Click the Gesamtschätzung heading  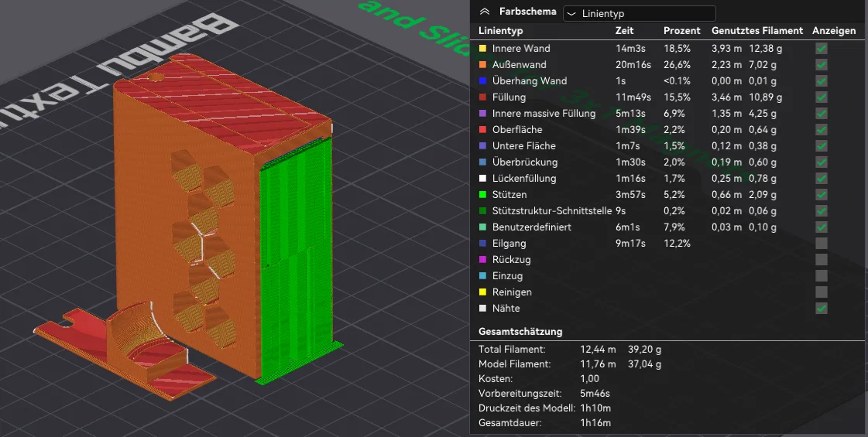[x=520, y=332]
